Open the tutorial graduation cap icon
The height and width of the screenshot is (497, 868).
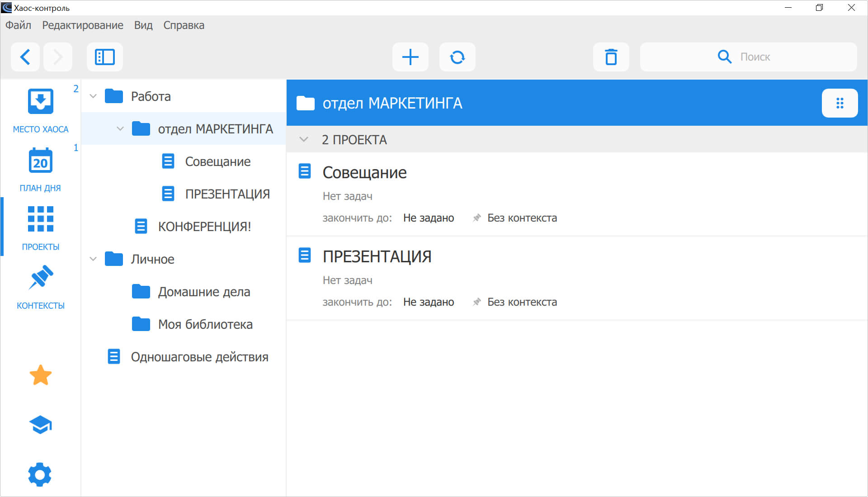tap(41, 425)
